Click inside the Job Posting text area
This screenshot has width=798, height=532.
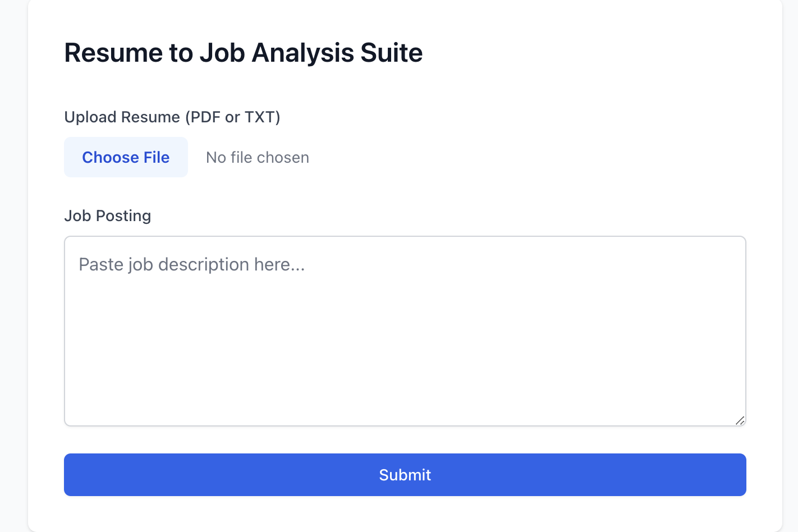(x=405, y=331)
